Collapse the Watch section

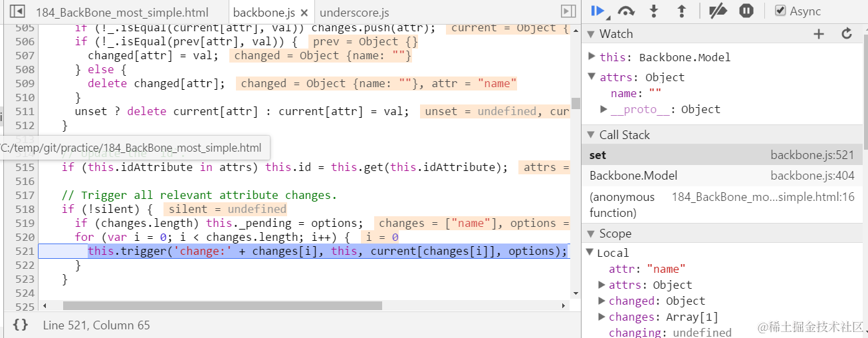coord(591,34)
